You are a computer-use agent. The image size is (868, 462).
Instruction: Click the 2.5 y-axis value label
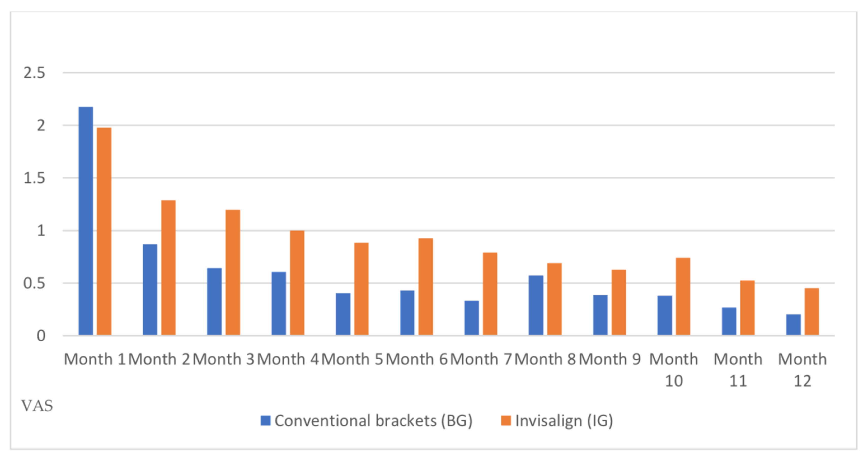34,73
